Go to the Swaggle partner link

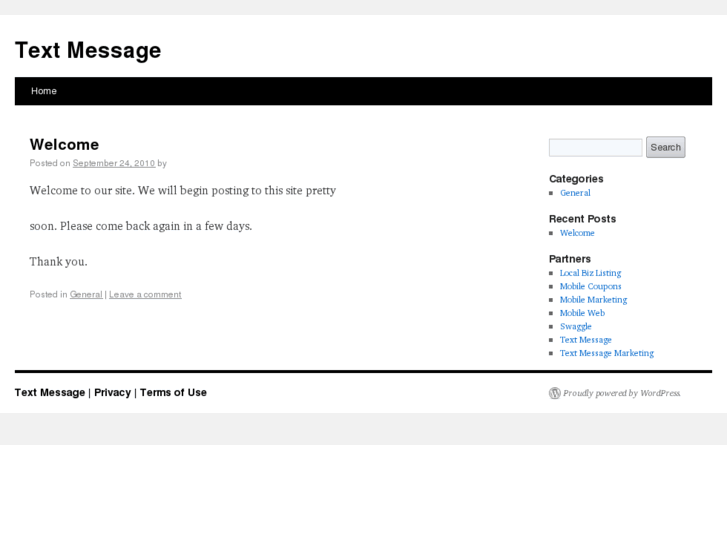point(575,327)
